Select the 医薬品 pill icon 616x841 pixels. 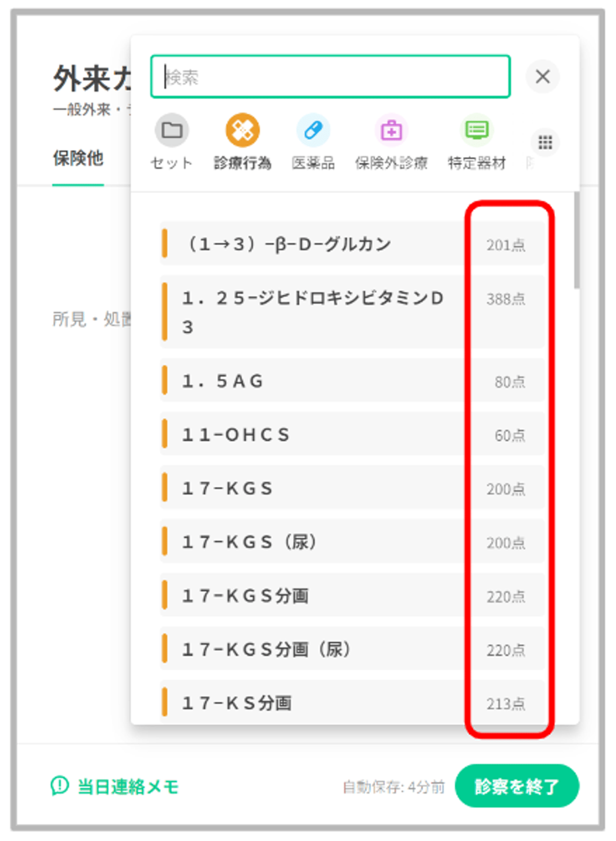[x=313, y=130]
